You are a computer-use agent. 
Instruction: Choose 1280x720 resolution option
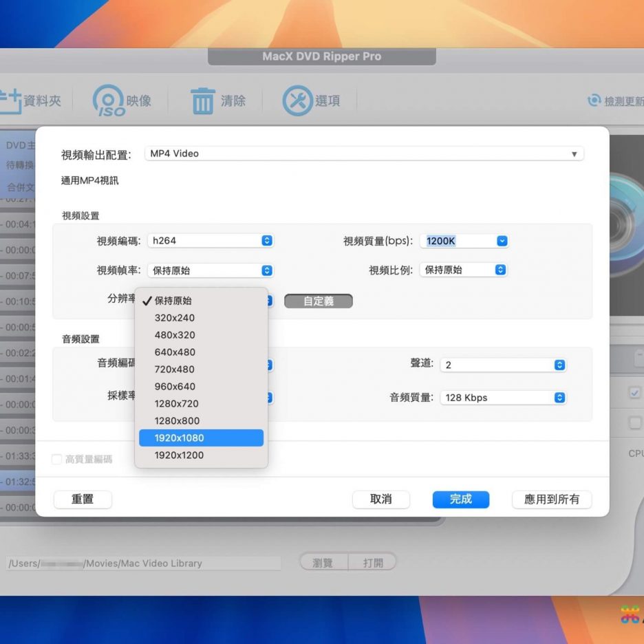(201, 403)
